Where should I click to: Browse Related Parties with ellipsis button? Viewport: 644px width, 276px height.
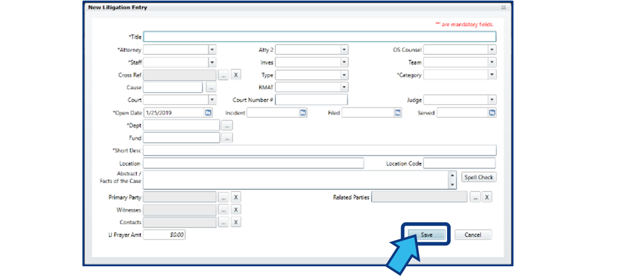tap(475, 197)
